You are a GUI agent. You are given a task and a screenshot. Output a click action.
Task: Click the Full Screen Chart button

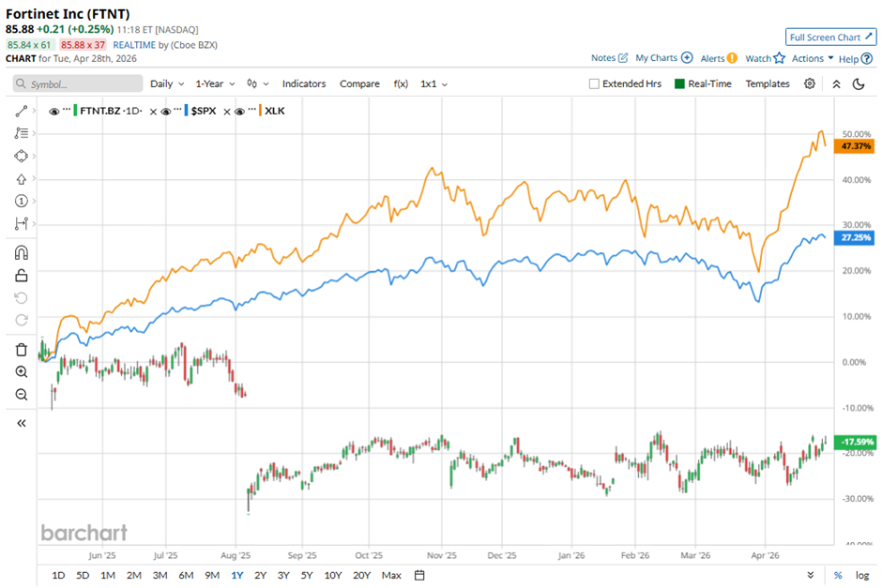coord(829,37)
